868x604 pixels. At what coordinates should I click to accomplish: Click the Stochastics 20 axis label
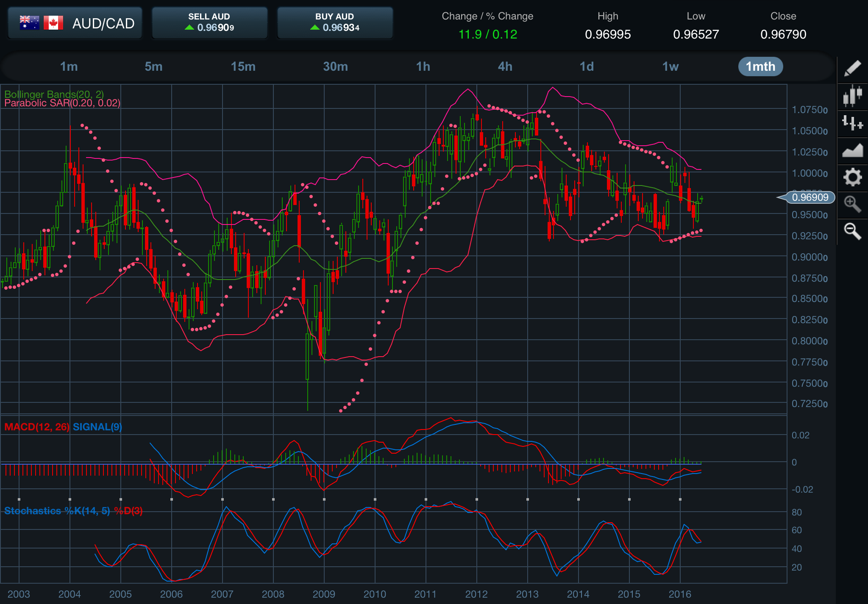(797, 567)
